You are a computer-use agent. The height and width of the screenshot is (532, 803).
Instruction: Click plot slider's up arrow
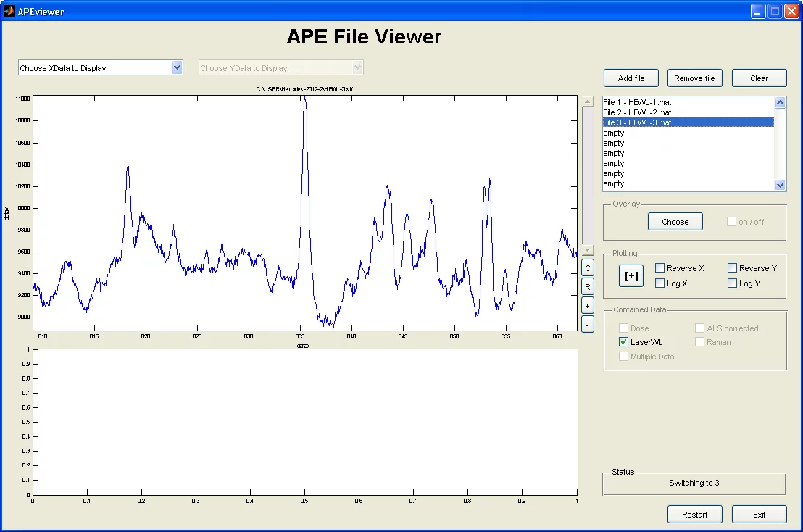point(588,101)
